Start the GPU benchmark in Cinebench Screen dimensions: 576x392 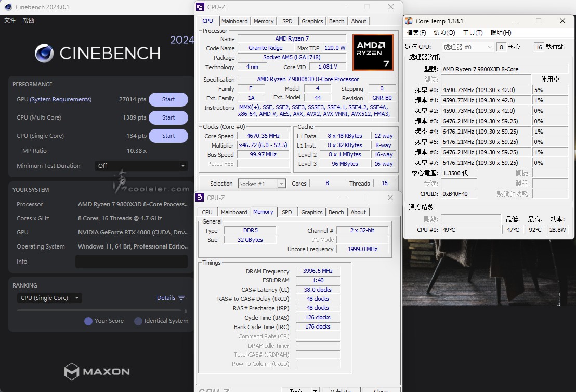(x=168, y=99)
